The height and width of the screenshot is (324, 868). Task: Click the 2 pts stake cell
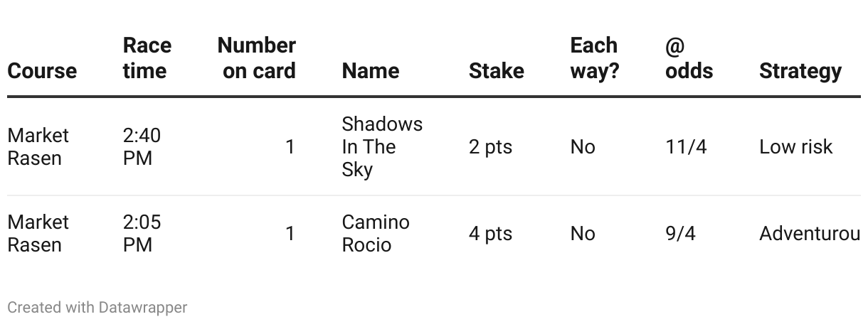click(x=490, y=147)
